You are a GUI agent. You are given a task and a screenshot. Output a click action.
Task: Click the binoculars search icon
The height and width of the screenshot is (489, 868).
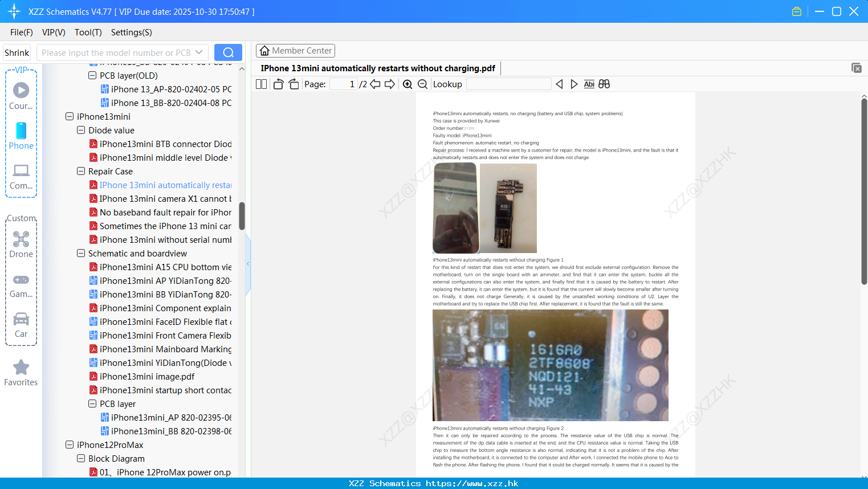pos(604,84)
